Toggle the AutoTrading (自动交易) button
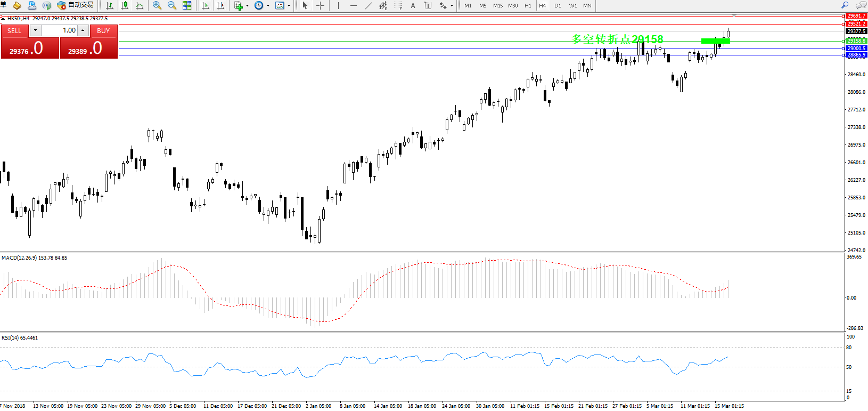 coord(75,5)
